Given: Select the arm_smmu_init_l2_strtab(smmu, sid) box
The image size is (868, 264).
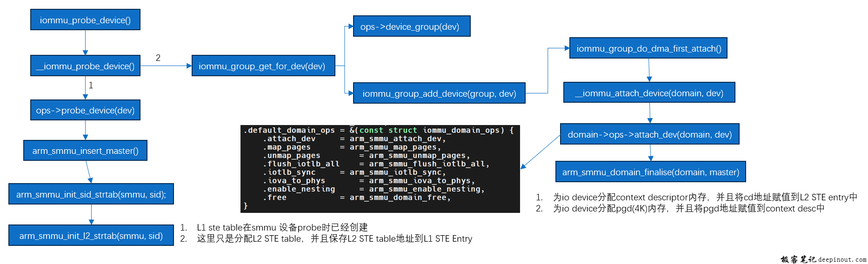Looking at the screenshot, I should click(91, 236).
